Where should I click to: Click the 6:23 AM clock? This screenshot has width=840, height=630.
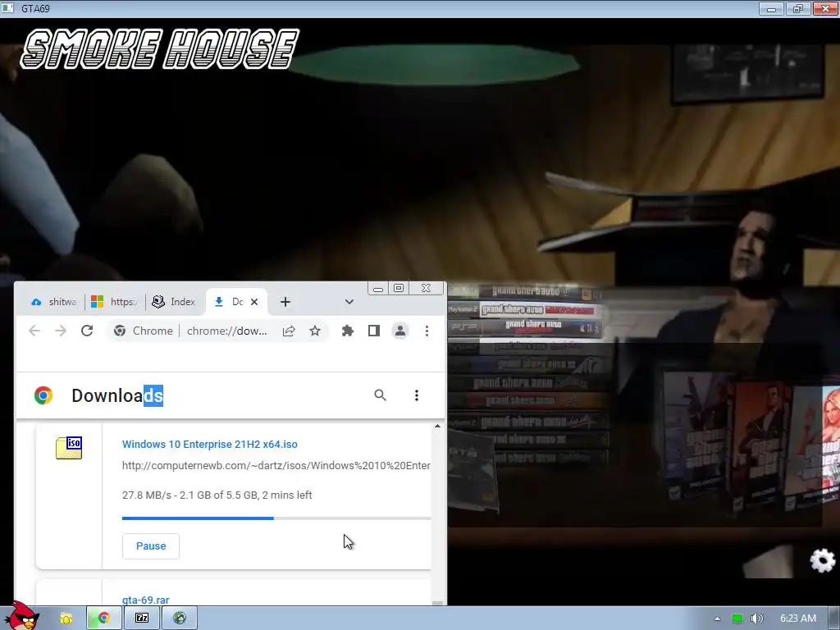(797, 619)
